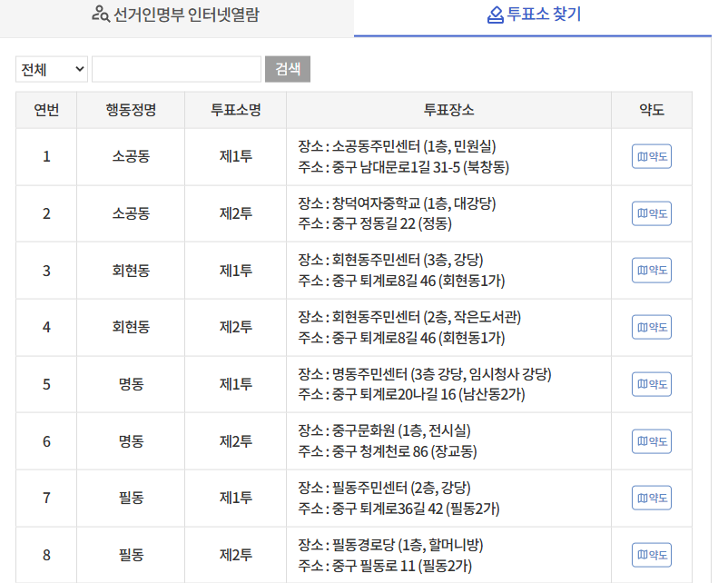The height and width of the screenshot is (583, 728).
Task: Select text 회현동주민센터 (2층, 작은도서관)
Action: click(427, 317)
